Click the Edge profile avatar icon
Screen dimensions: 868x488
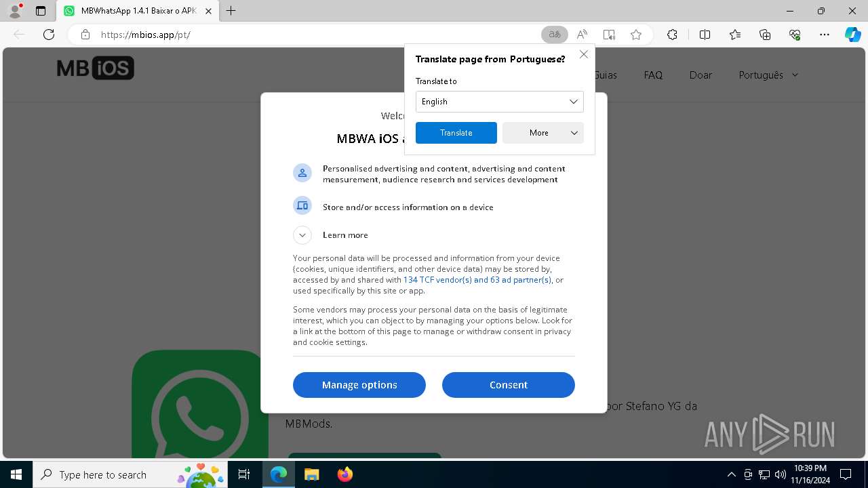point(14,11)
